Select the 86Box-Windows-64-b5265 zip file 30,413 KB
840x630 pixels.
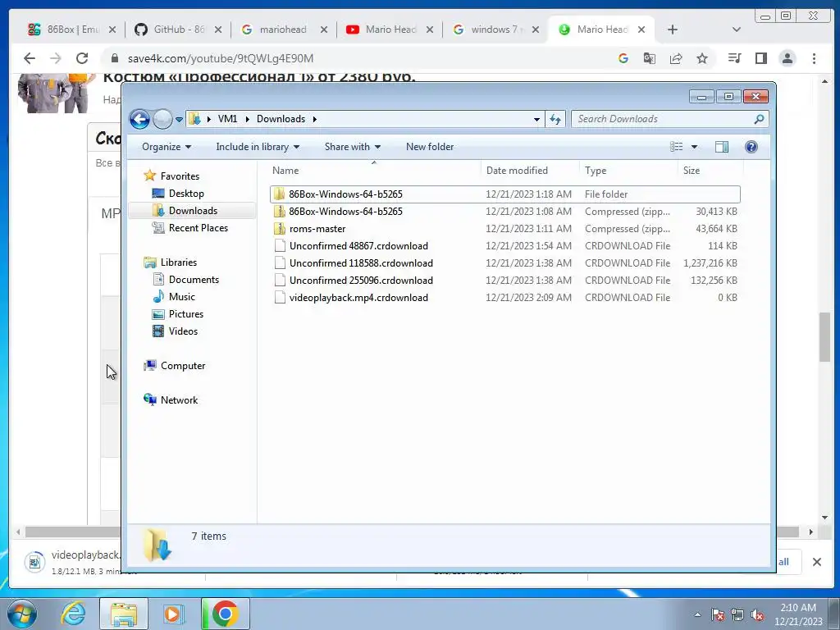coord(505,212)
